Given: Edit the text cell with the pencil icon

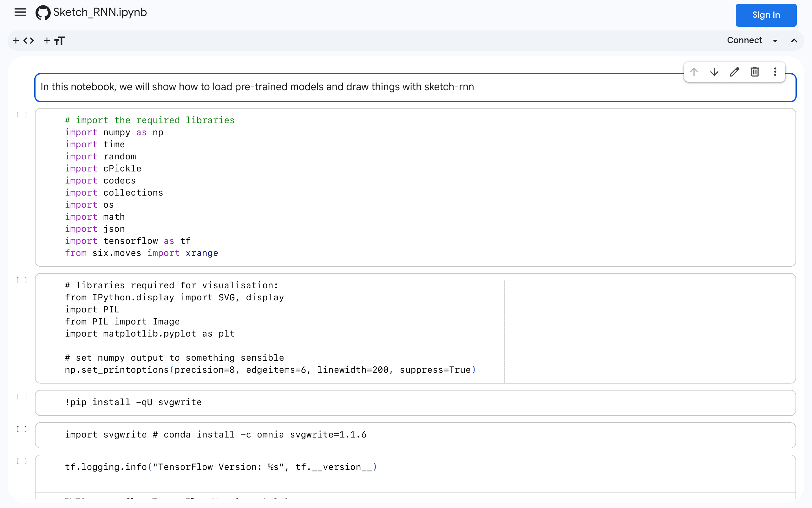Looking at the screenshot, I should [735, 71].
